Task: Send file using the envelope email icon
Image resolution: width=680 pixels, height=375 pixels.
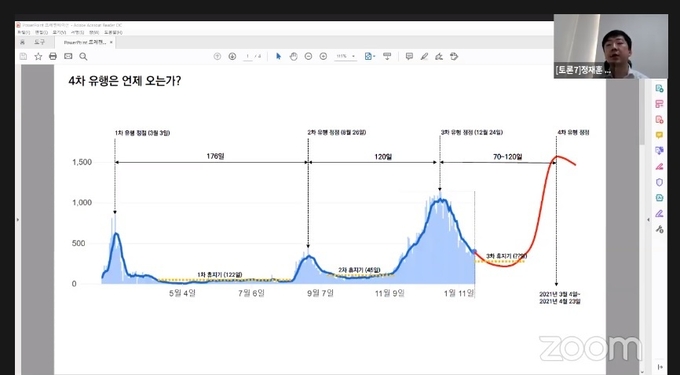Action: pos(68,56)
